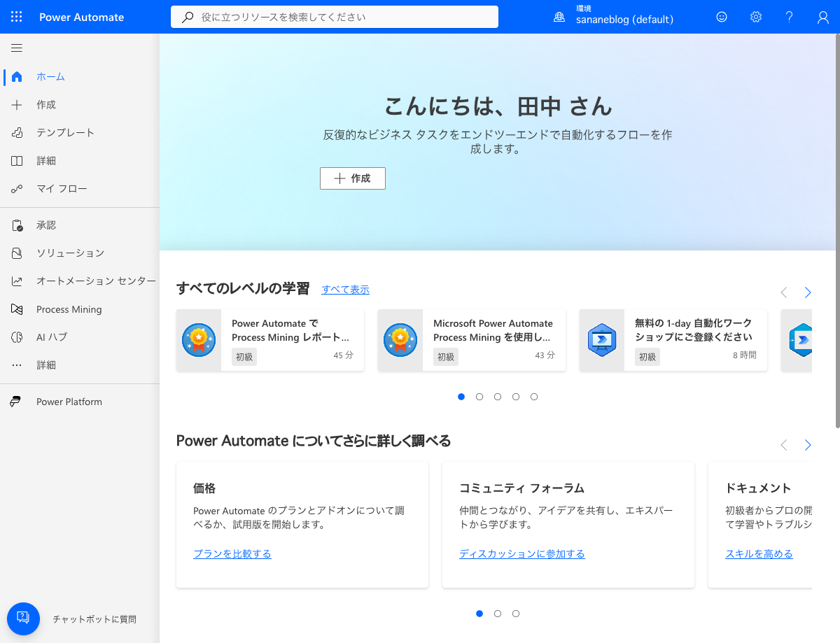Click the book icon beside first 詳細

[x=17, y=161]
